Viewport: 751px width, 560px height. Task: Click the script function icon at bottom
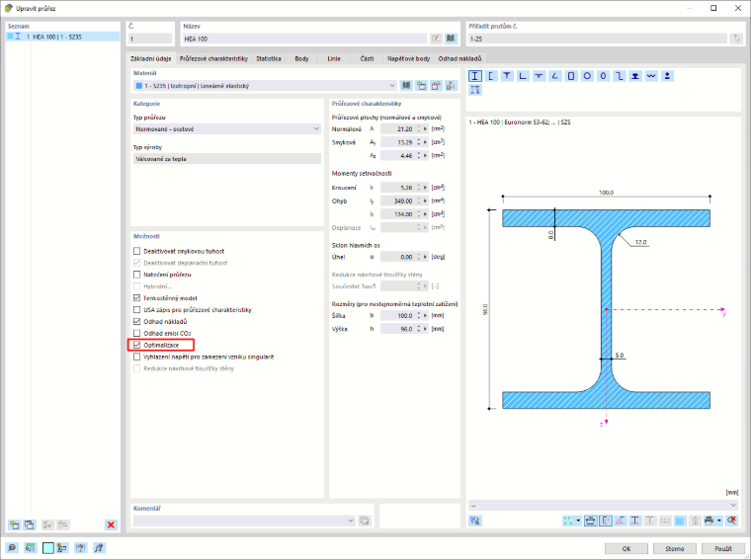99,548
